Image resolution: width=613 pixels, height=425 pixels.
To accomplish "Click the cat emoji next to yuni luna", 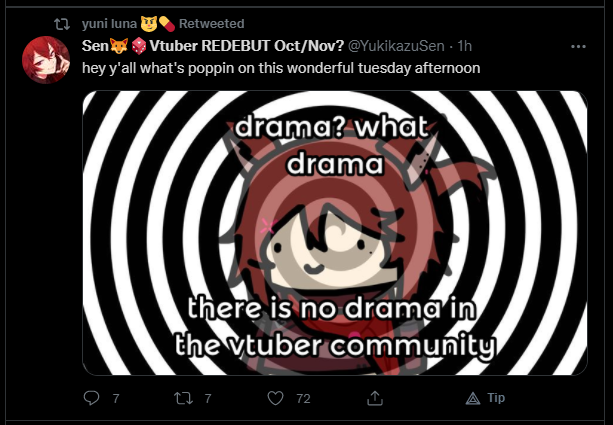I will click(x=149, y=24).
